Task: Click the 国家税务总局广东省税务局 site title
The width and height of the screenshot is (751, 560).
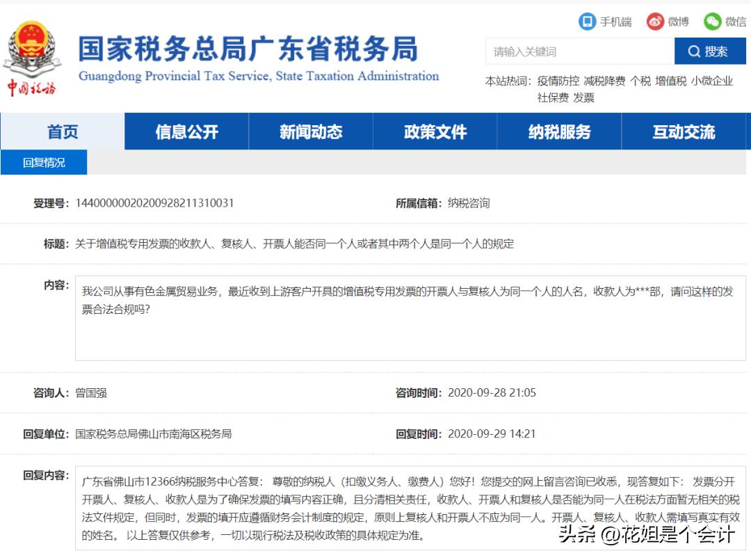Action: coord(248,49)
